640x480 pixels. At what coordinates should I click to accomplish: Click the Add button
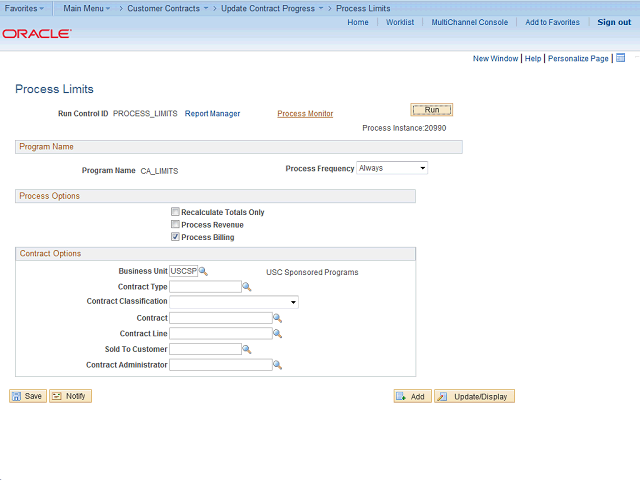tap(412, 396)
